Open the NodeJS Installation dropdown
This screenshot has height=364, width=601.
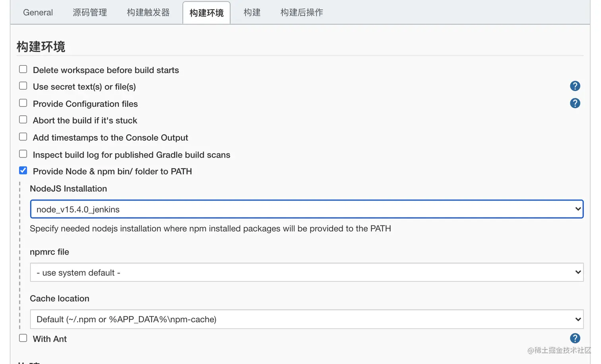(306, 209)
